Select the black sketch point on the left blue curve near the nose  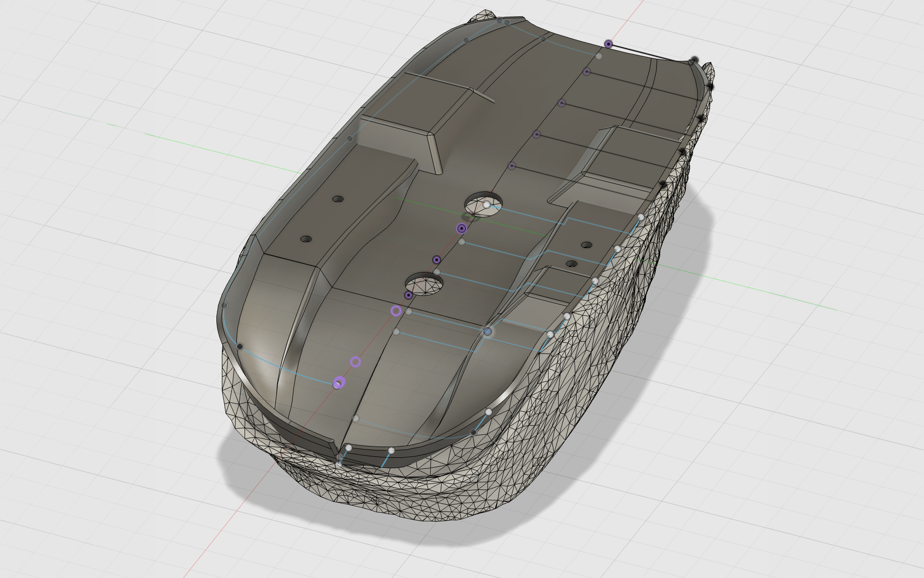[x=240, y=347]
